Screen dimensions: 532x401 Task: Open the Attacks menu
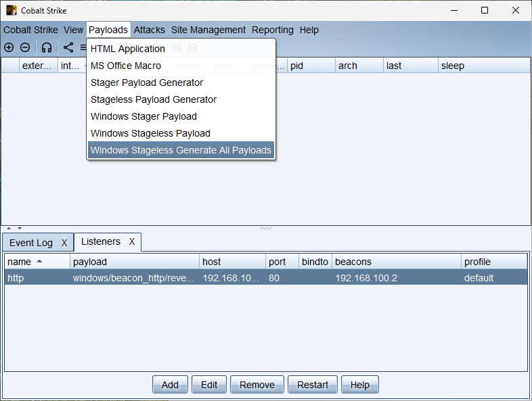click(149, 30)
